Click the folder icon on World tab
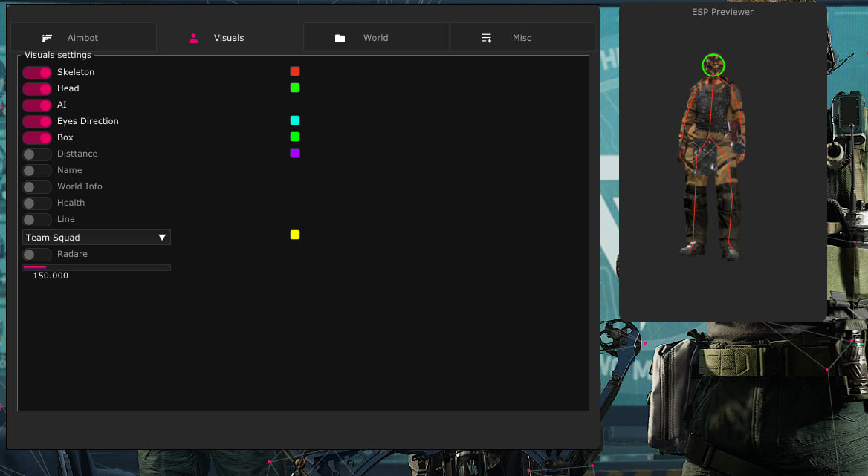Image resolution: width=868 pixels, height=476 pixels. click(x=340, y=38)
